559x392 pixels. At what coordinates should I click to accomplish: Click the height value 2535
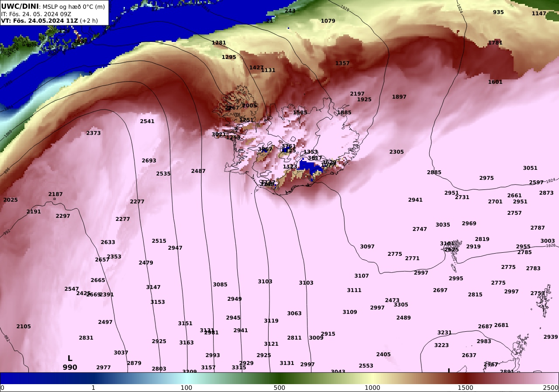tap(163, 174)
